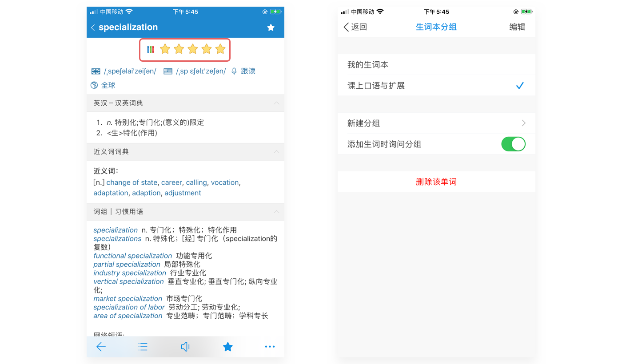
Task: Open phrase 'area of specialization'
Action: point(128,316)
